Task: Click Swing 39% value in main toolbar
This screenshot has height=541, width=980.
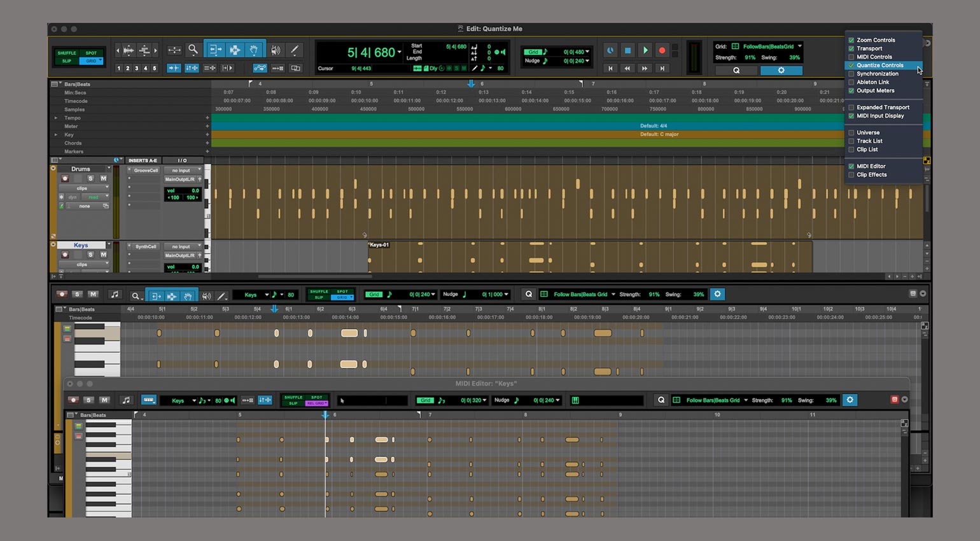Action: coord(794,58)
